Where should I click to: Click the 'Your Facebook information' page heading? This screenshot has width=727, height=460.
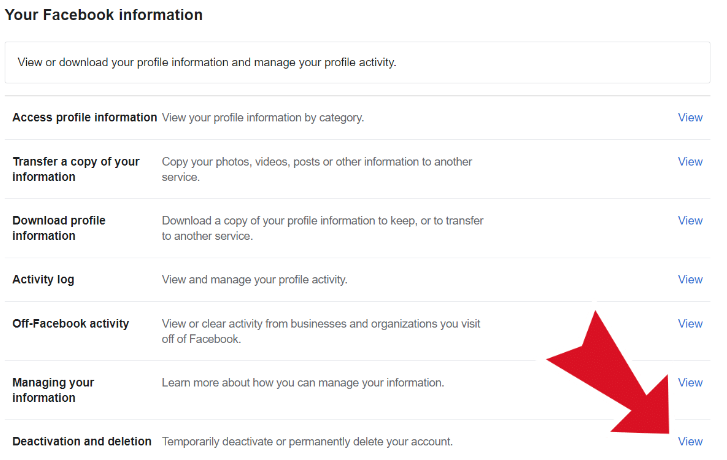[103, 15]
